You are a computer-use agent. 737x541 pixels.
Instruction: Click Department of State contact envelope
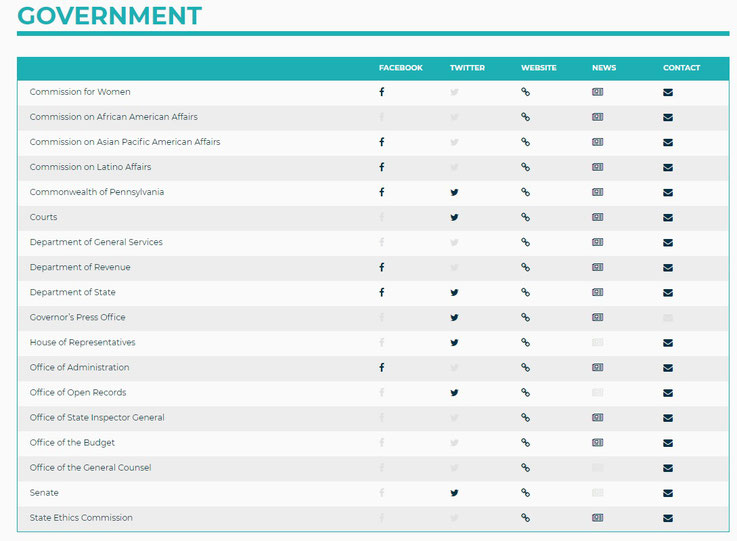coord(668,293)
